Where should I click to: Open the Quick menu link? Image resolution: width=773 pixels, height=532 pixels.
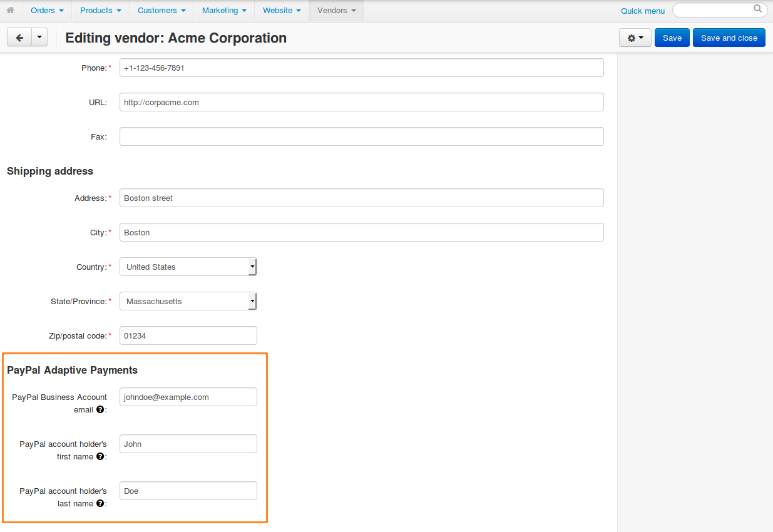pyautogui.click(x=643, y=11)
